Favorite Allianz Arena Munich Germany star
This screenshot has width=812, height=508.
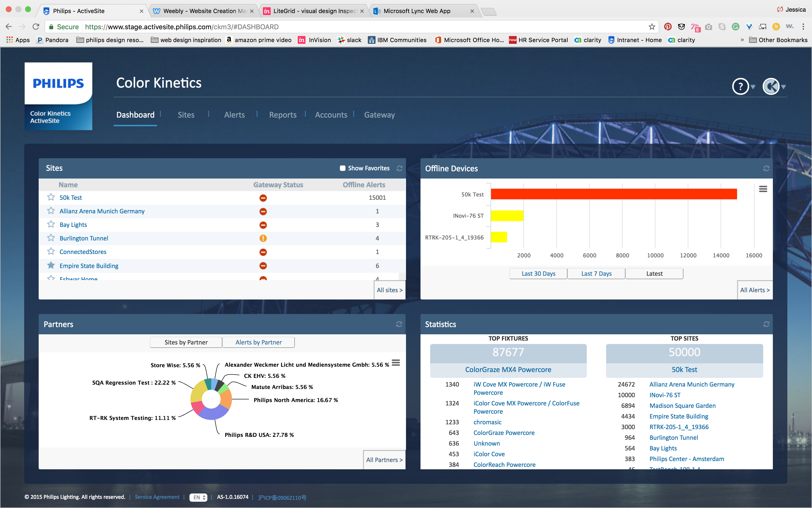pos(51,211)
